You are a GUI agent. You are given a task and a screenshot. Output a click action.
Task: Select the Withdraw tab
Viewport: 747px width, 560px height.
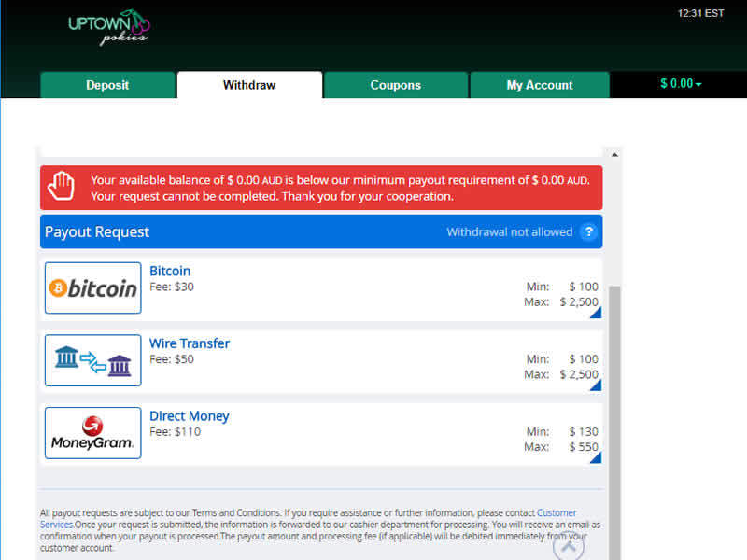point(249,85)
